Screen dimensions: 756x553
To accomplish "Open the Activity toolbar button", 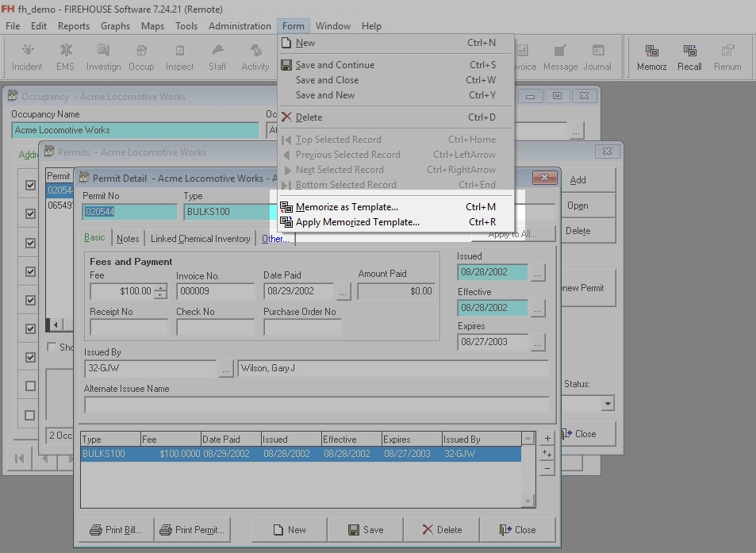I will [255, 57].
